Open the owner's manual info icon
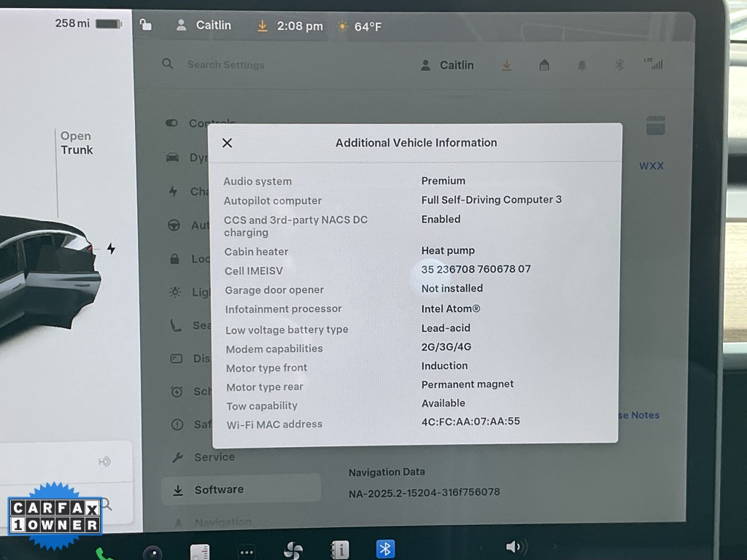 pyautogui.click(x=339, y=550)
